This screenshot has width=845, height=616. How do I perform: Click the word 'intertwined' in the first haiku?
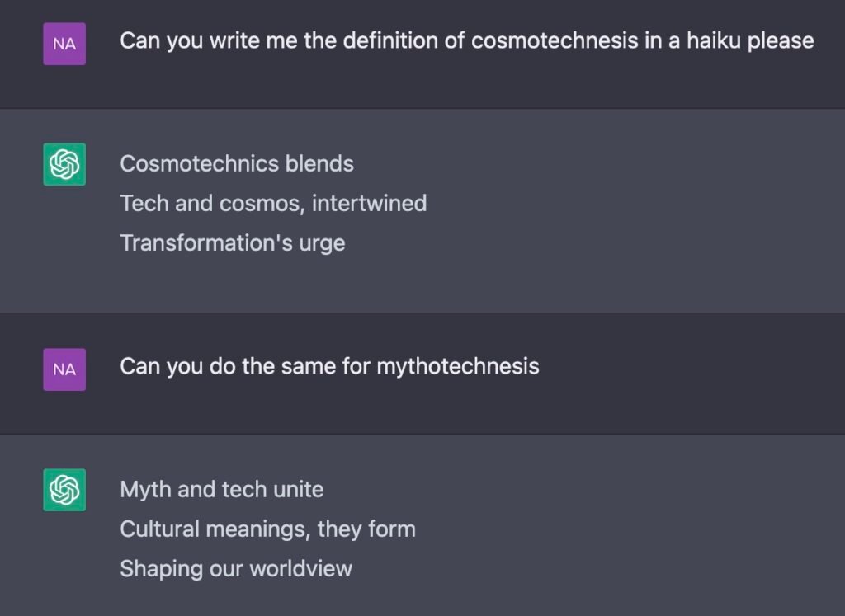click(x=369, y=204)
